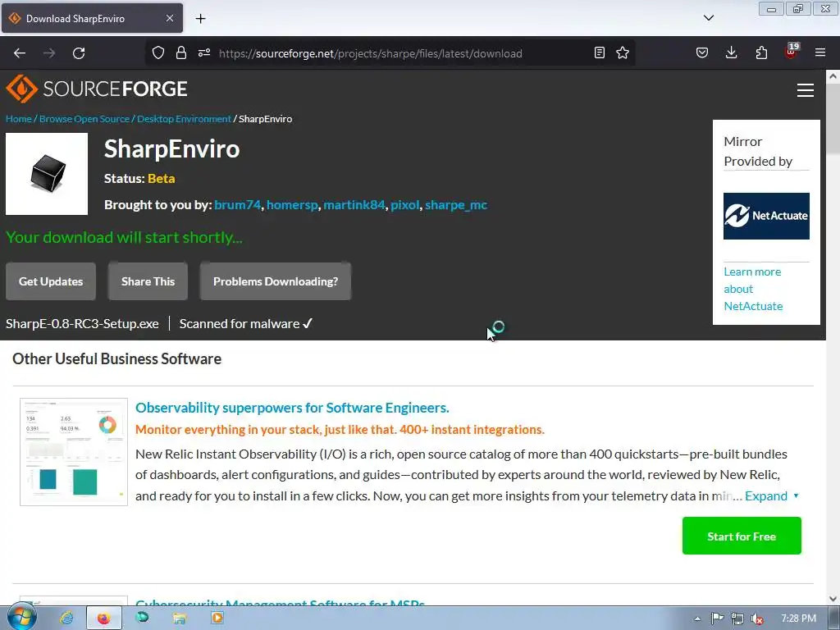Open homersp contributor profile
The height and width of the screenshot is (630, 840).
tap(292, 204)
